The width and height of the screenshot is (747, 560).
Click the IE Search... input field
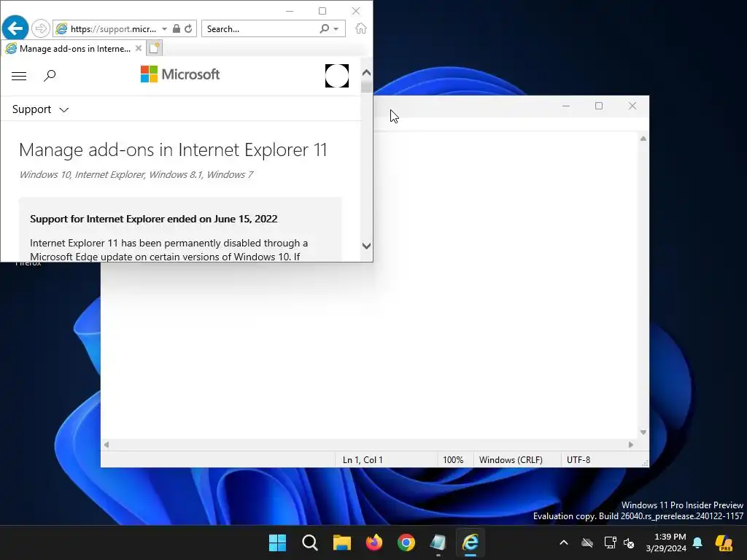[261, 29]
